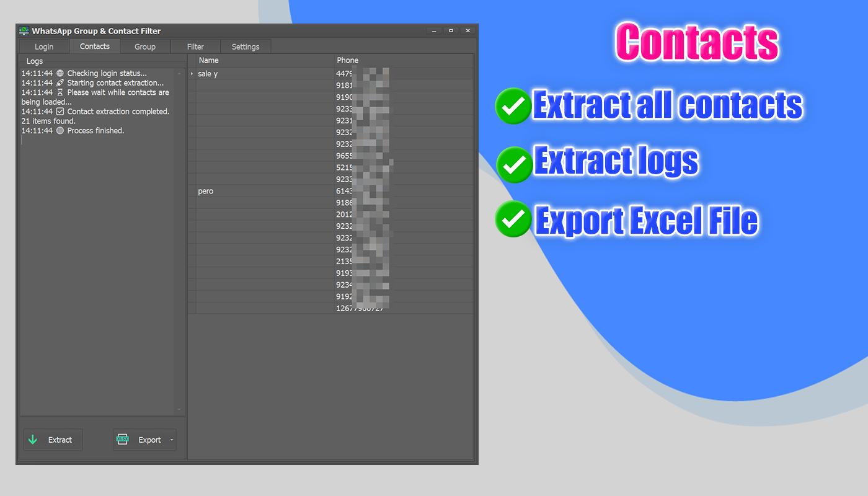Viewport: 868px width, 496px height.
Task: Click the Extract button
Action: [53, 440]
